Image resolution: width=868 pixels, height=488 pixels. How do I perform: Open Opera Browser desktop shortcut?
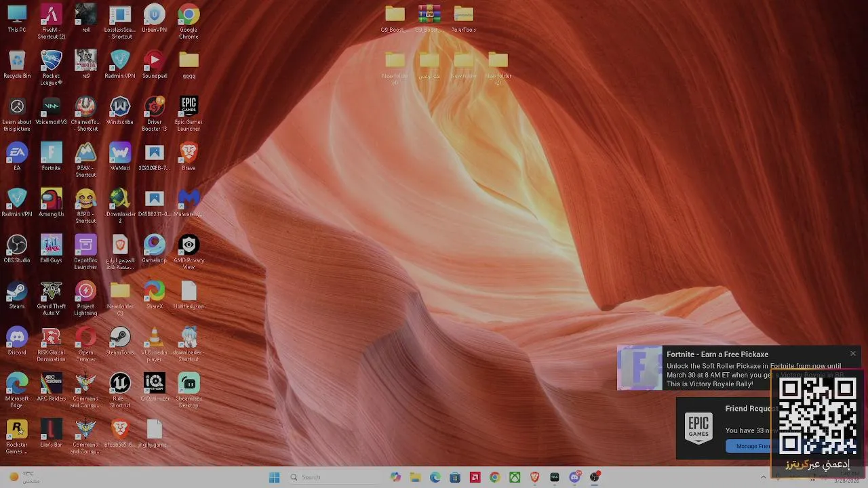coord(85,343)
